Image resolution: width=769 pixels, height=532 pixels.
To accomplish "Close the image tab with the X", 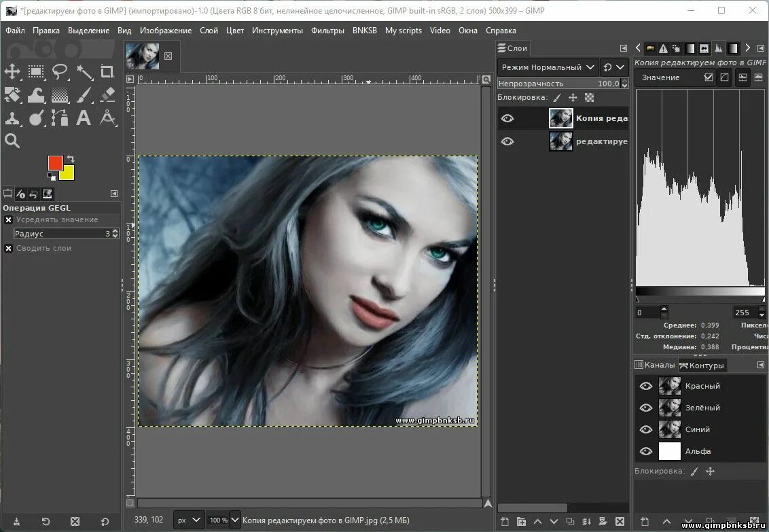I will [x=168, y=56].
